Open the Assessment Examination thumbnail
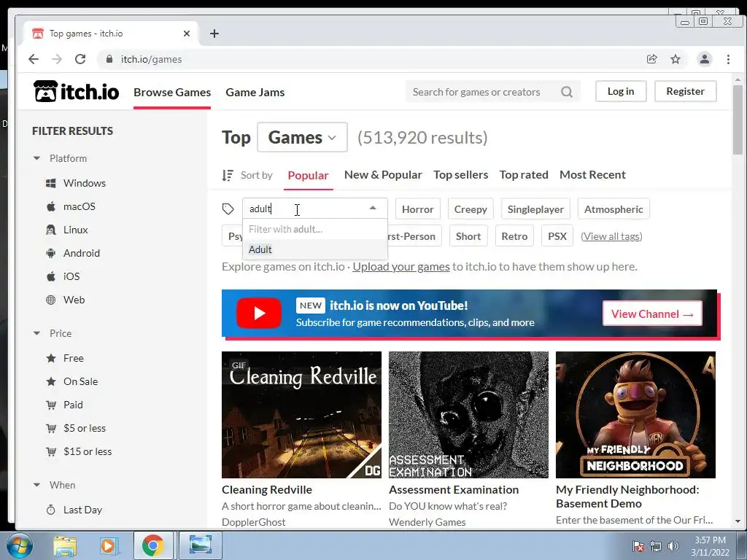 (468, 415)
